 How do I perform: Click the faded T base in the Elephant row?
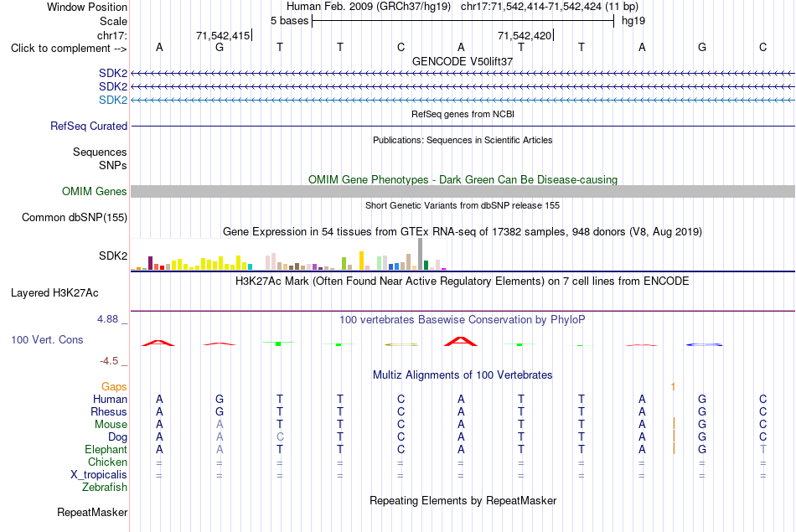[x=762, y=449]
